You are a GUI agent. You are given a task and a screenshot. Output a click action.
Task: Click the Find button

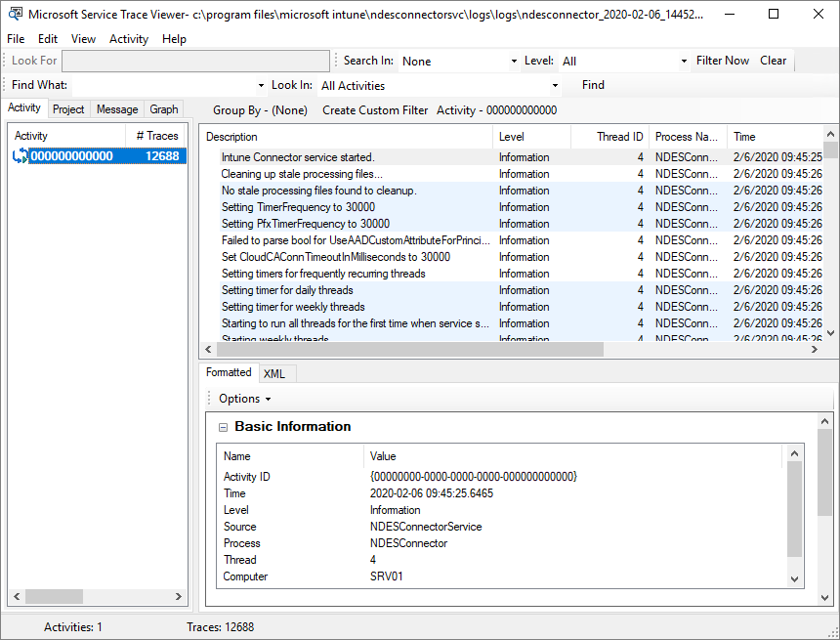[x=593, y=85]
